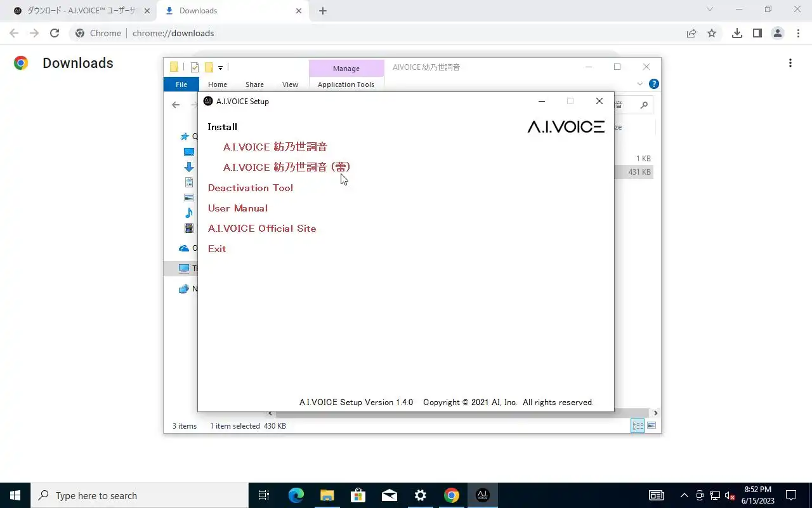The height and width of the screenshot is (508, 812).
Task: Expand the File Explorer ribbon chevron
Action: pos(640,84)
